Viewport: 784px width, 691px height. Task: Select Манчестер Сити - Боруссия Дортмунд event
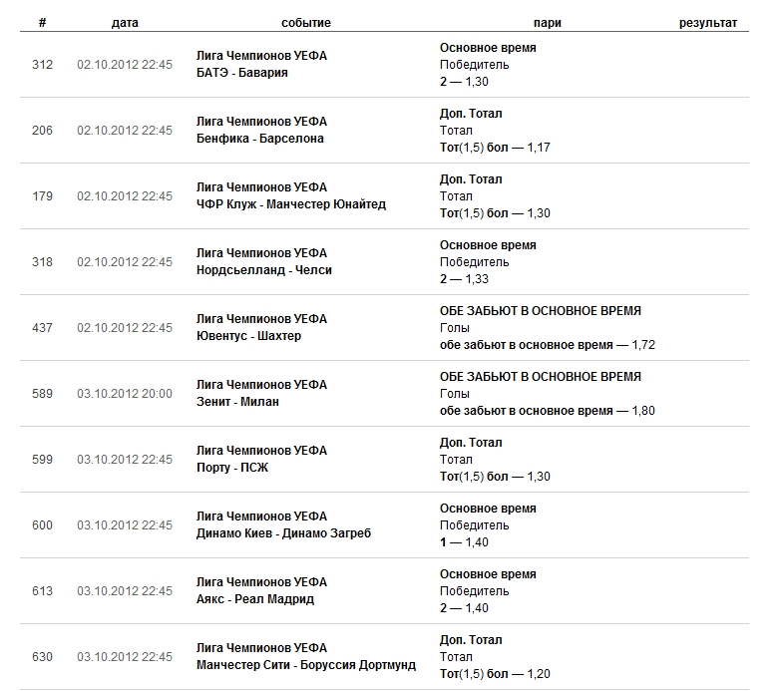coord(306,665)
